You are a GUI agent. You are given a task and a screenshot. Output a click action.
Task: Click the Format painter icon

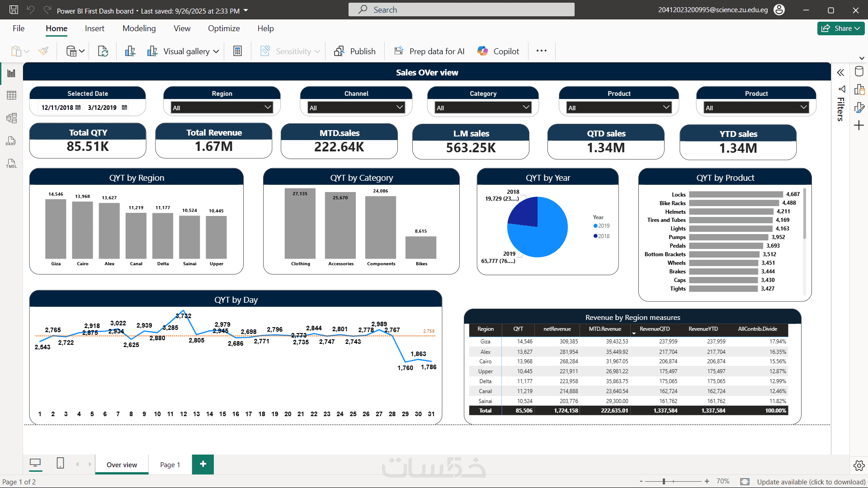[x=43, y=51]
